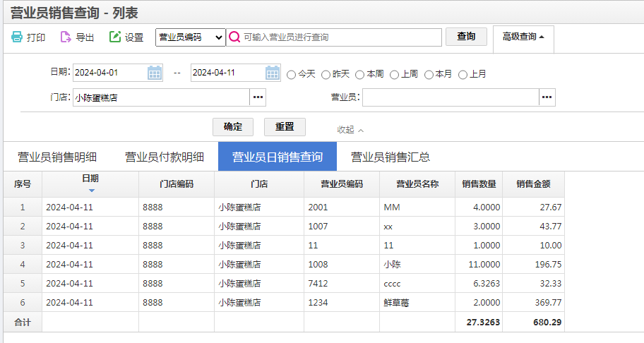Screen dimensions: 644x343
Task: Click the sort arrow under 日期 header
Action: [92, 191]
